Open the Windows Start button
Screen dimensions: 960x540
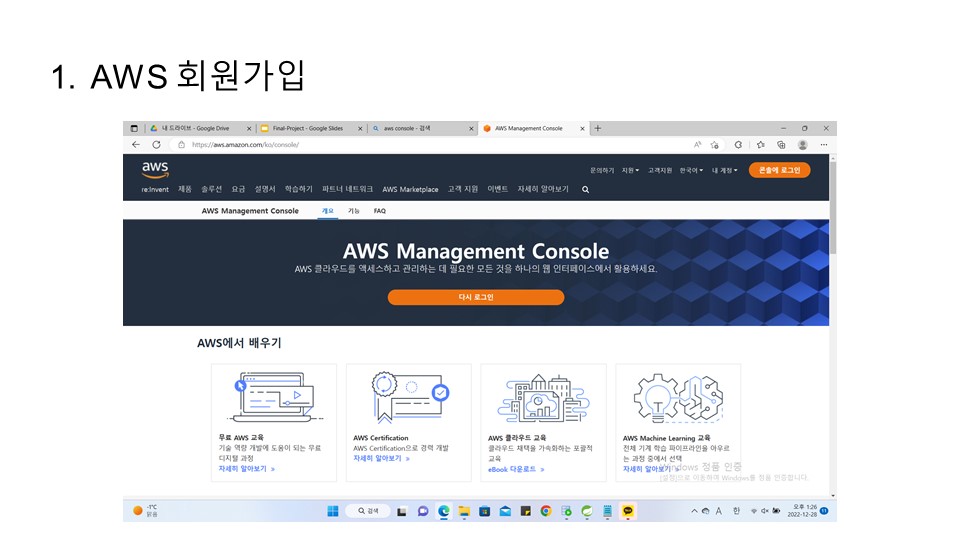(333, 511)
